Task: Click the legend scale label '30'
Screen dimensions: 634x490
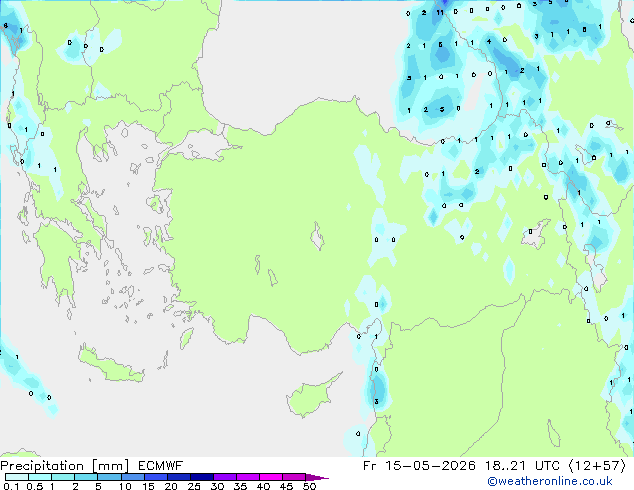Action: click(x=217, y=486)
